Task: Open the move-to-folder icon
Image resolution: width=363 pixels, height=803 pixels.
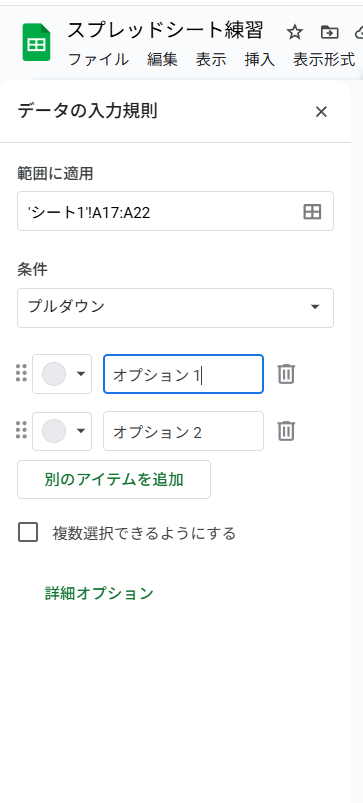Action: 329,33
